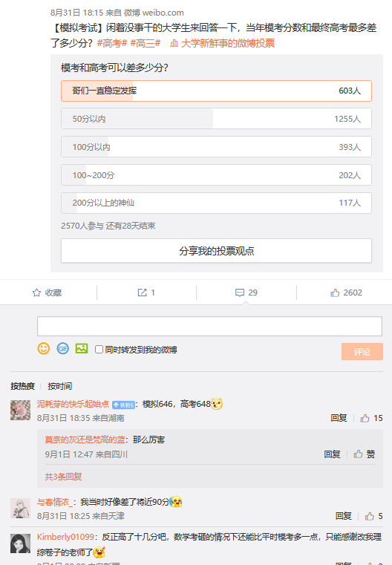
Task: Sort comments 按时间
Action: coord(60,386)
